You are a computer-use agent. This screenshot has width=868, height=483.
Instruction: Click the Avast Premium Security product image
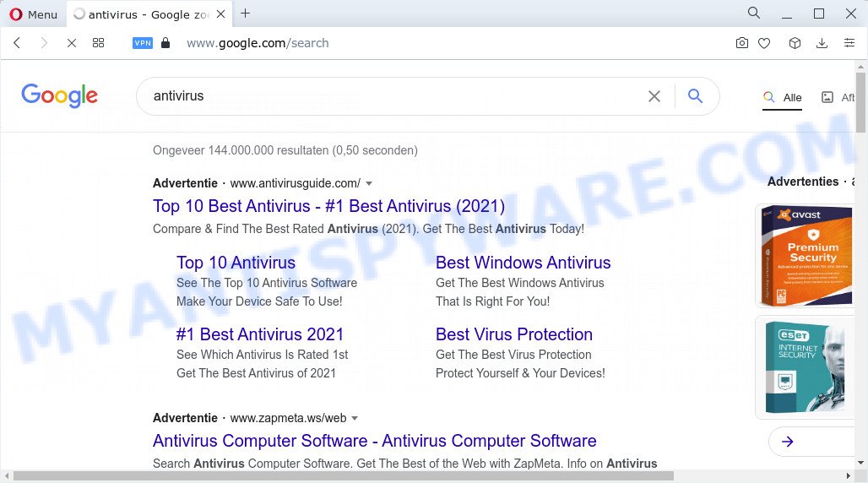click(806, 255)
